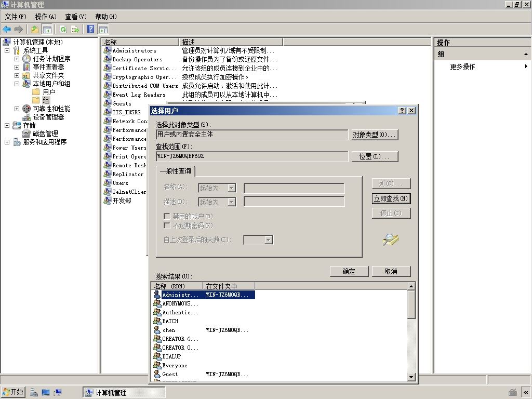Click the 查找范围 field WIN-JZ6MOQBF69Z
Screen dimensions: 532x399
pyautogui.click(x=252, y=156)
